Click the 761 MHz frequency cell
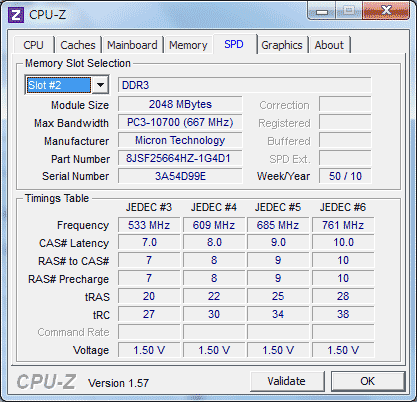This screenshot has width=417, height=402. click(x=343, y=225)
